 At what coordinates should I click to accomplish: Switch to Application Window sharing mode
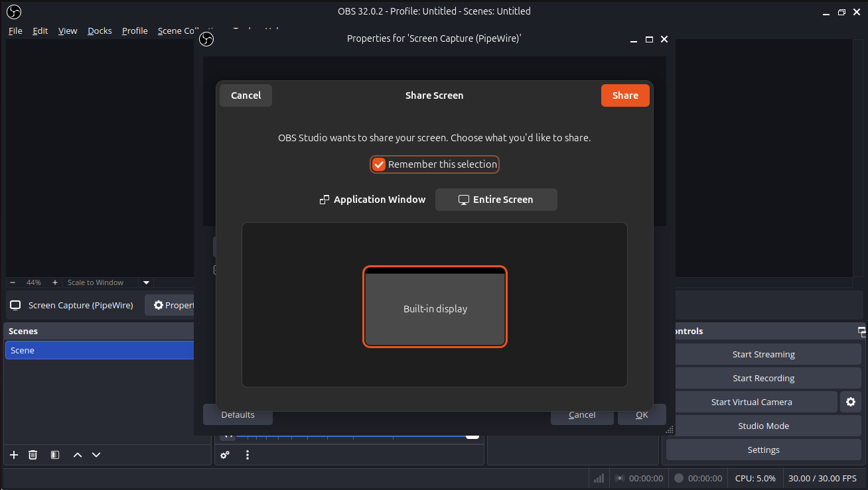click(x=372, y=200)
